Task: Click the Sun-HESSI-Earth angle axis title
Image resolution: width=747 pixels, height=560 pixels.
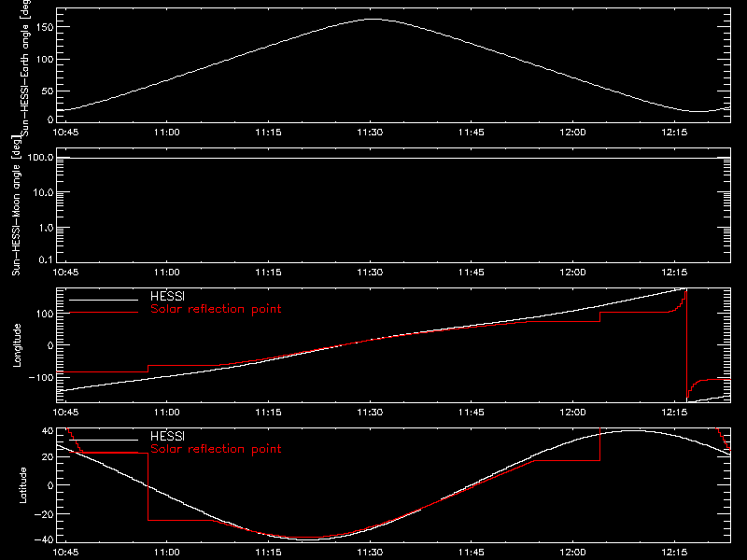Action: pyautogui.click(x=26, y=66)
